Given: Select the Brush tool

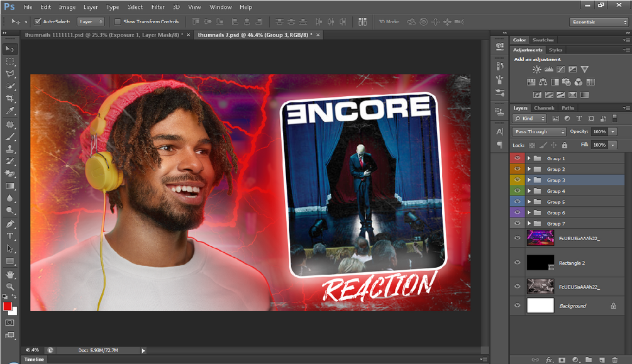Looking at the screenshot, I should tap(9, 136).
